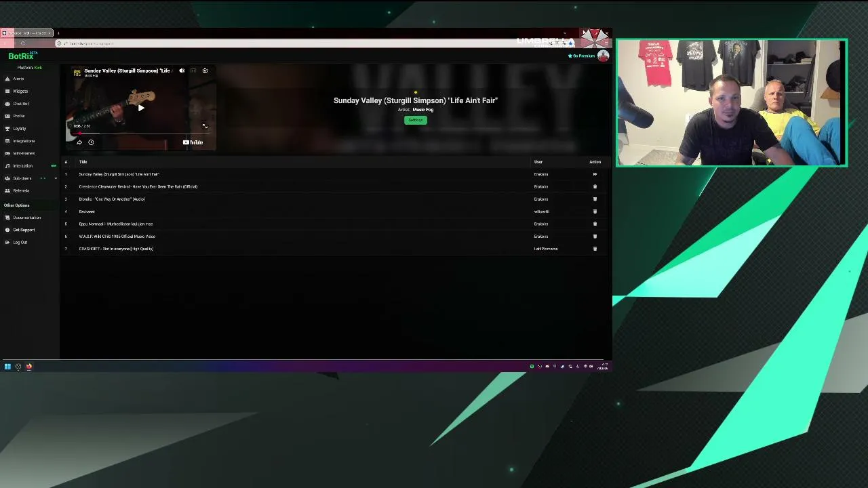868x488 pixels.
Task: Toggle the player captions icon
Action: (x=193, y=70)
